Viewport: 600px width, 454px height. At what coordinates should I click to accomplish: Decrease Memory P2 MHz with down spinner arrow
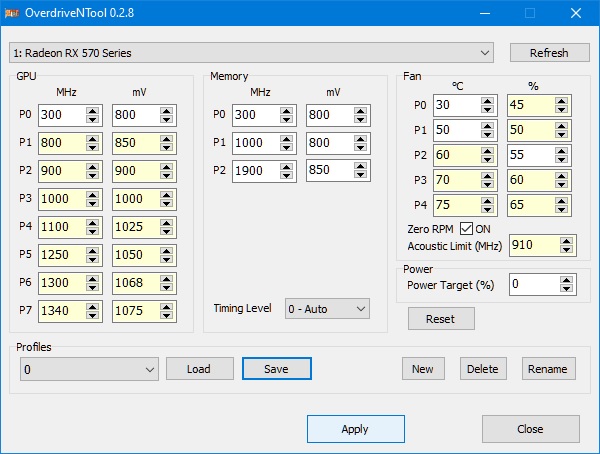(x=287, y=175)
